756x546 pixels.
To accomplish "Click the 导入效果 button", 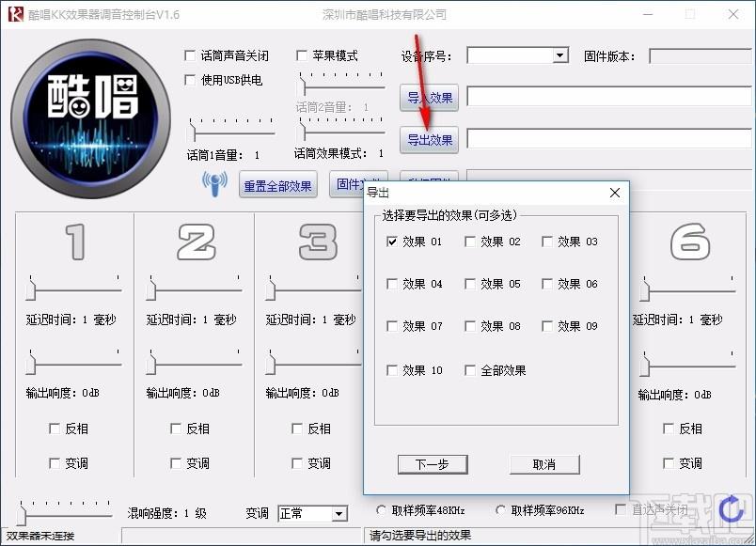I will (429, 98).
